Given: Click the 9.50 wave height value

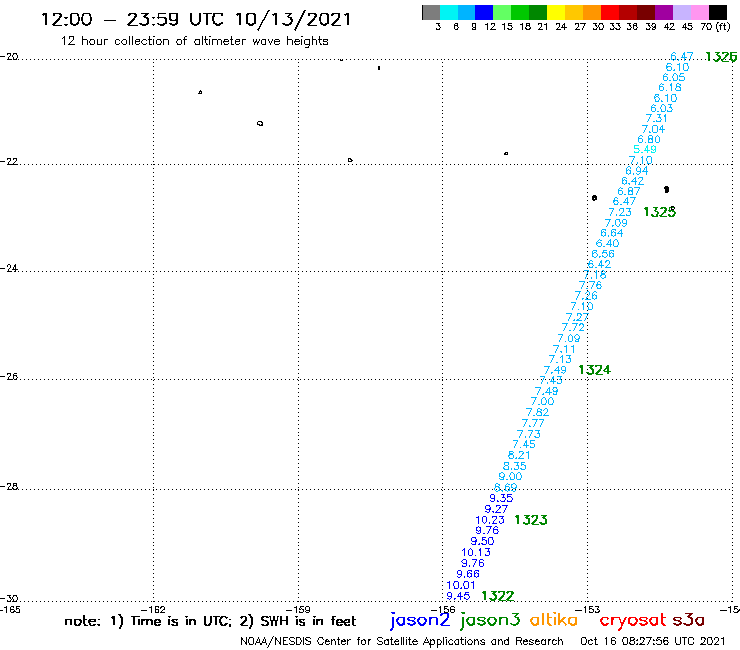Looking at the screenshot, I should [482, 541].
